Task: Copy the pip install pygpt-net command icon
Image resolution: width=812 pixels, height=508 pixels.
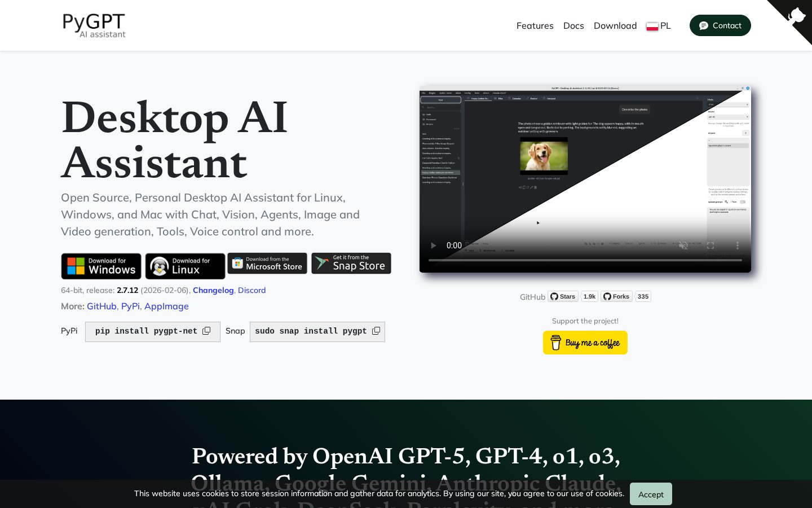Action: (206, 331)
